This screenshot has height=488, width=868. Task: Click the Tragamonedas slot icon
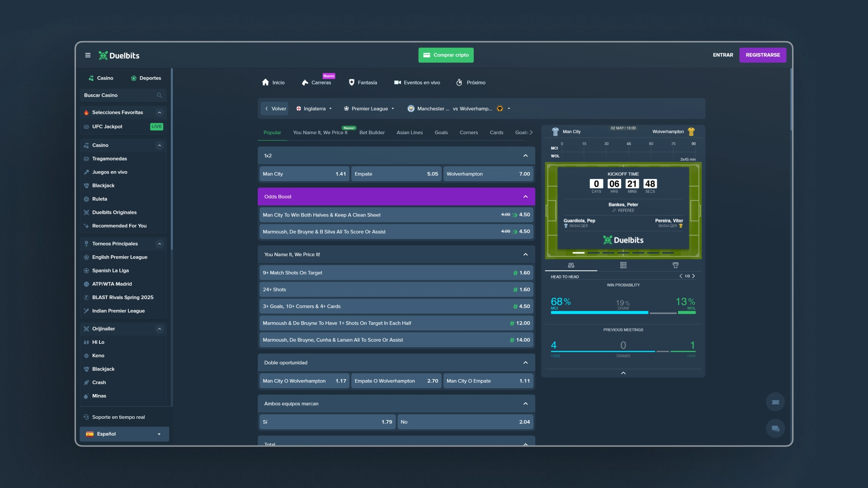[86, 159]
